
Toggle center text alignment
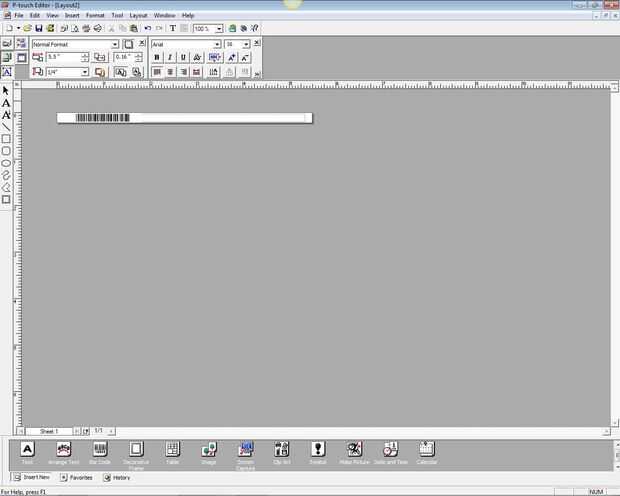coord(170,72)
